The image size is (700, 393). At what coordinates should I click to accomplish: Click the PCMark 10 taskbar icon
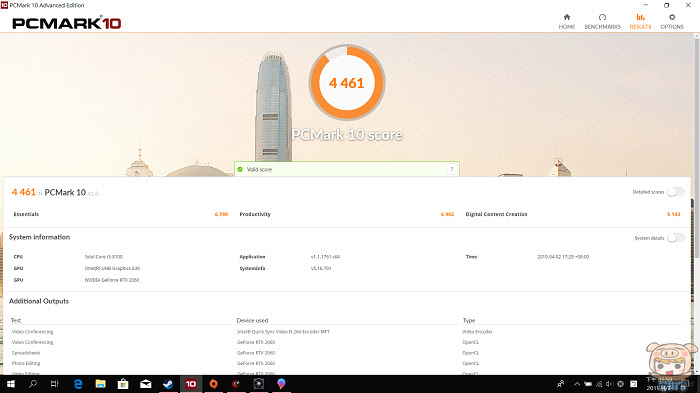191,384
